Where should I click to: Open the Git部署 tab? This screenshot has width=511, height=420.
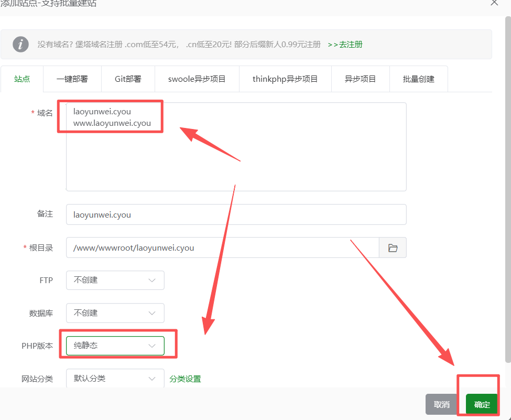click(x=128, y=79)
